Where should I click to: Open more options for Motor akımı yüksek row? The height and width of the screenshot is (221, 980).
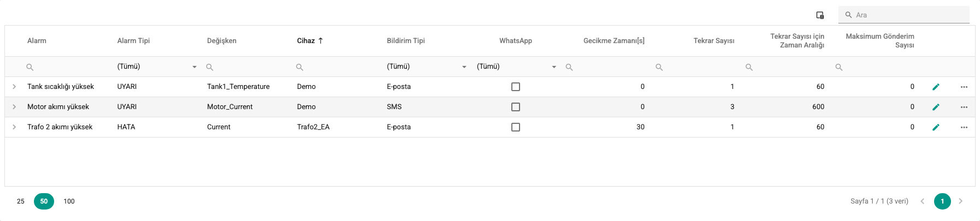pos(964,107)
